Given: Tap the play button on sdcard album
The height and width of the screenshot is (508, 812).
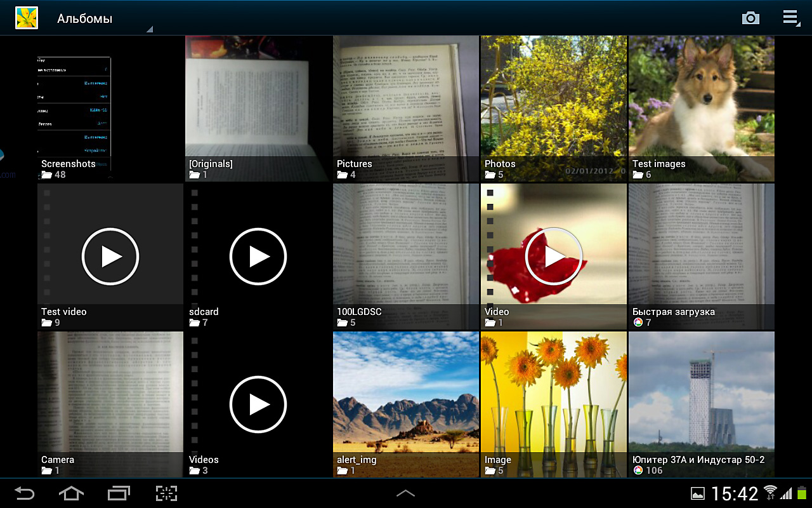Looking at the screenshot, I should (258, 257).
